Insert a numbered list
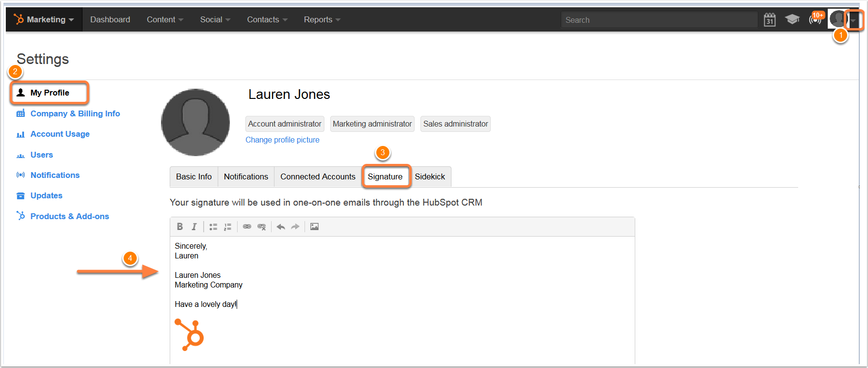868x368 pixels. pyautogui.click(x=227, y=226)
